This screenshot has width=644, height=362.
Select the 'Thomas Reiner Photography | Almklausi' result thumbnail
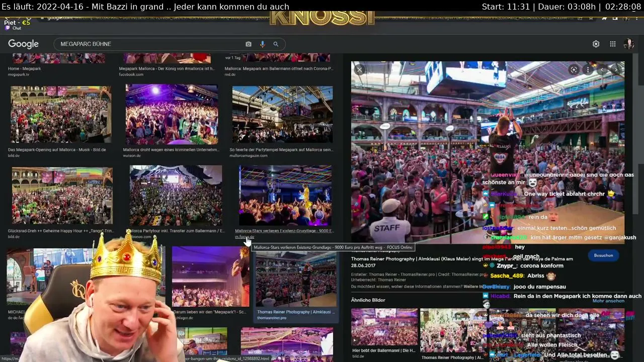click(x=296, y=279)
